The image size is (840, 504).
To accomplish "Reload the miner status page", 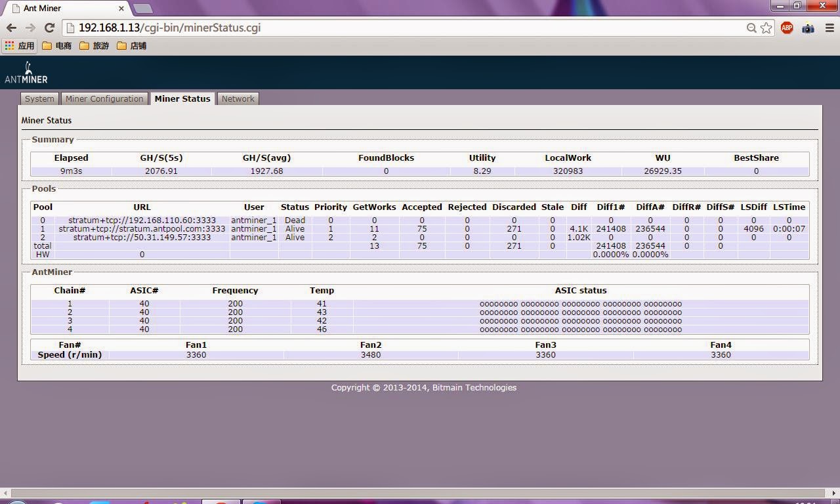I will (49, 28).
